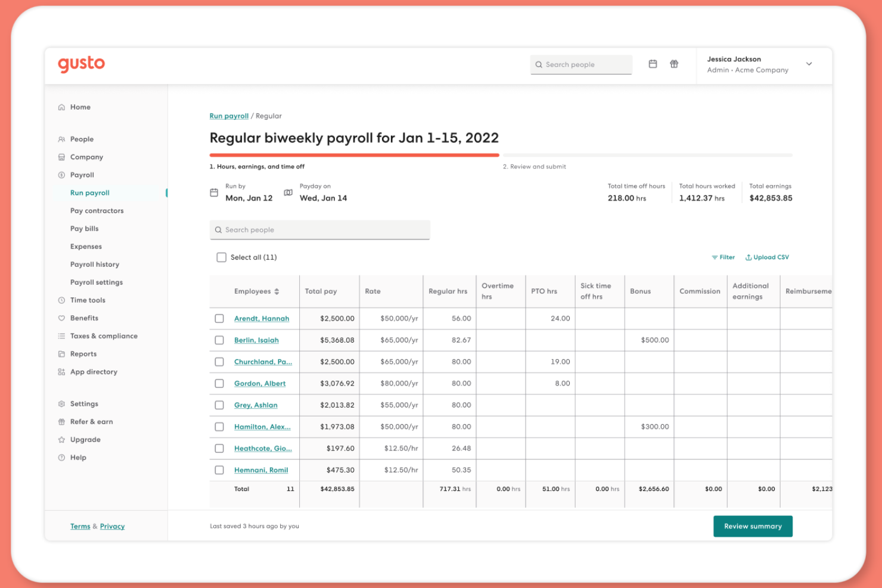Viewport: 882px width, 588px height.
Task: Go to Payroll settings
Action: point(97,282)
